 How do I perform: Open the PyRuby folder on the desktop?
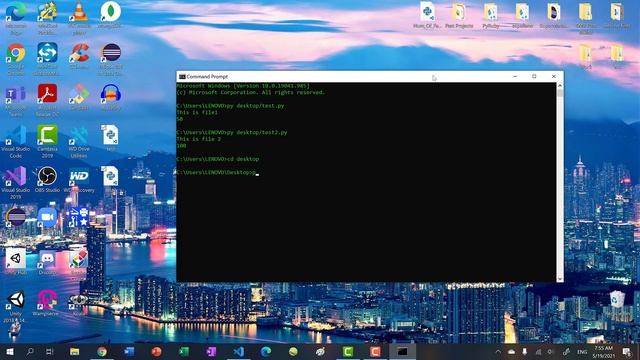(x=491, y=16)
